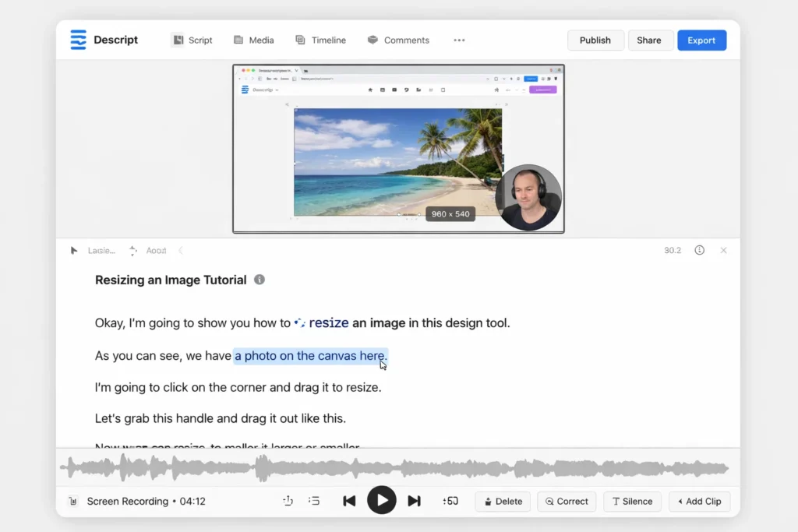Viewport: 798px width, 532px height.
Task: Click the playback speed icon
Action: [x=450, y=501]
